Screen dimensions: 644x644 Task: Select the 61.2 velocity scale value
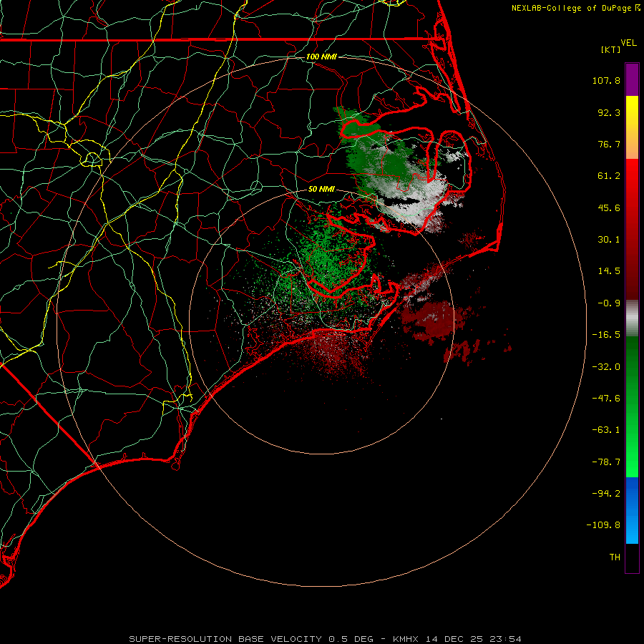[x=609, y=176]
